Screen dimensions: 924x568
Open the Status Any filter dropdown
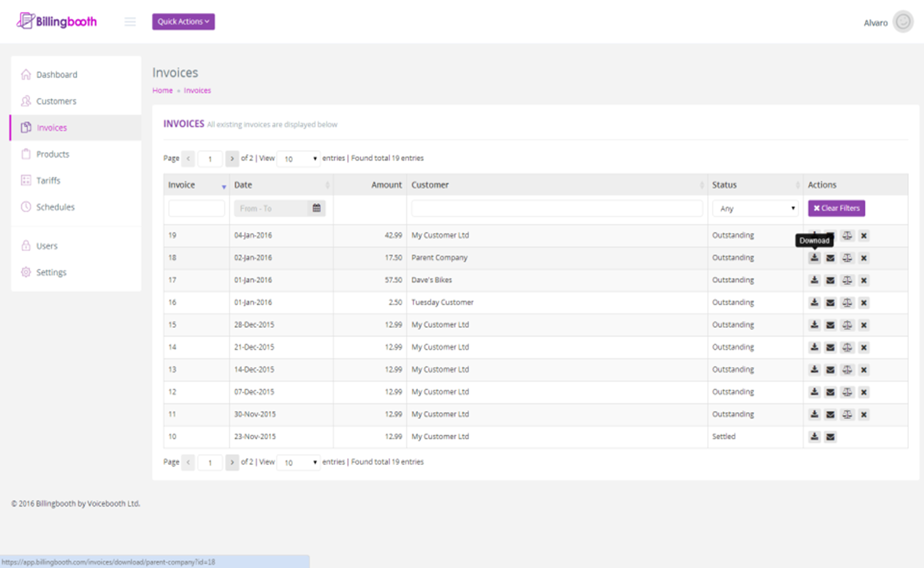tap(755, 208)
